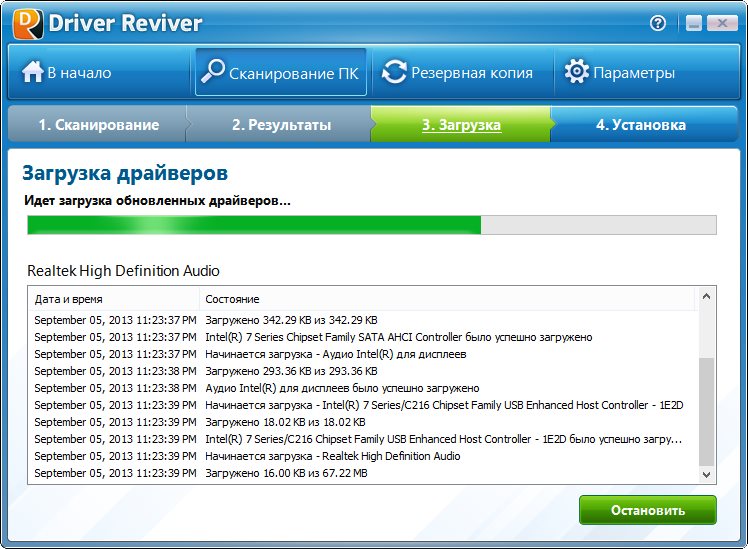Open help via the question mark icon
Viewport: 748px width, 549px height.
(x=658, y=23)
